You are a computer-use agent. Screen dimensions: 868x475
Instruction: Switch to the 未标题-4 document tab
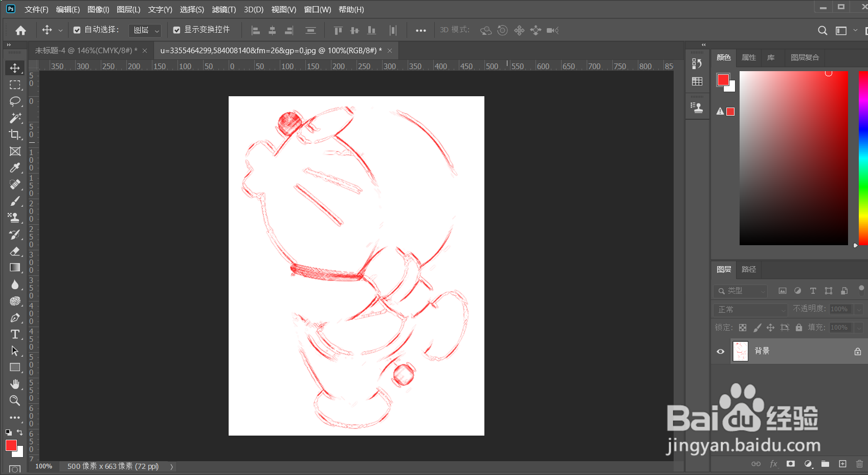point(86,51)
